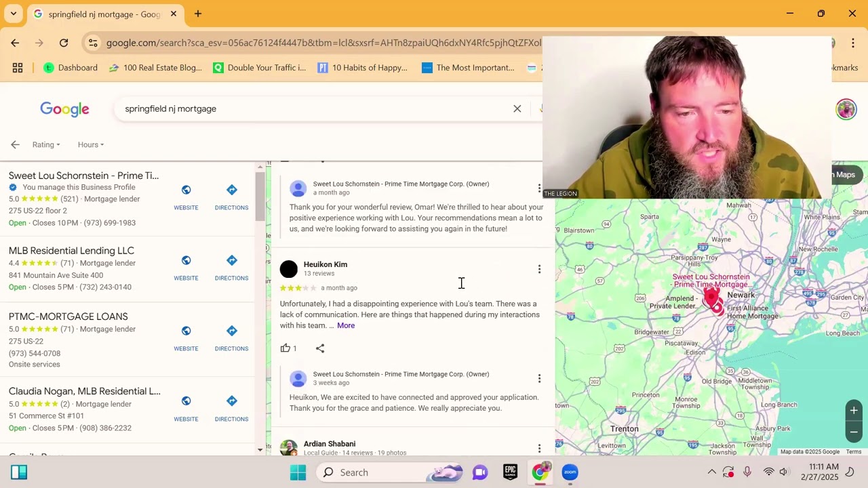The image size is (868, 488).
Task: Get directions to MLB Residential Lending LLC
Action: [231, 266]
